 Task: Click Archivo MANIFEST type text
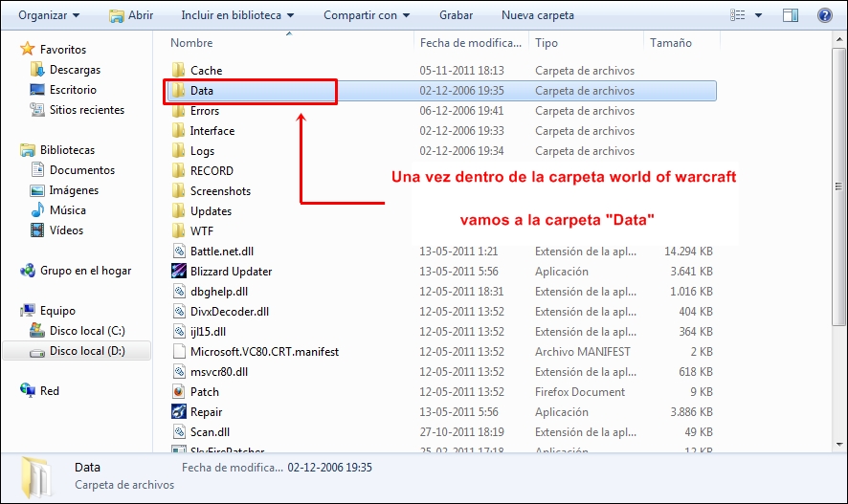pos(583,352)
